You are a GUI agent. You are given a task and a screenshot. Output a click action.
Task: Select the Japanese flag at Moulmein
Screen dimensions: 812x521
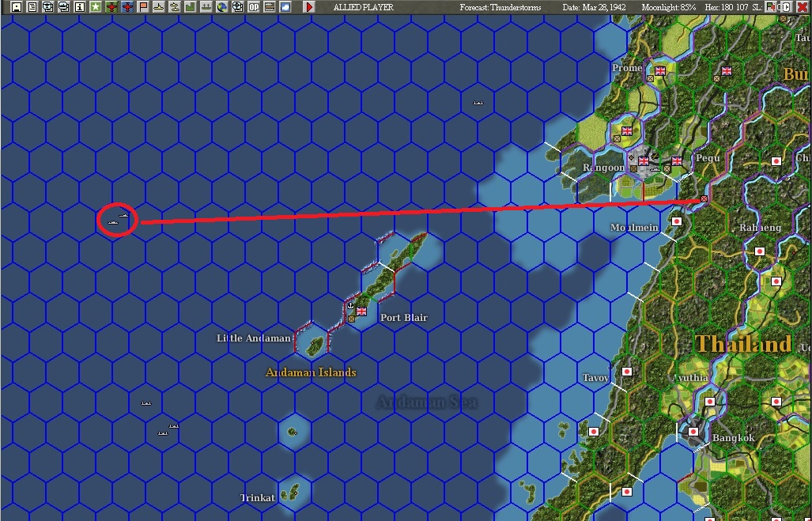(676, 221)
